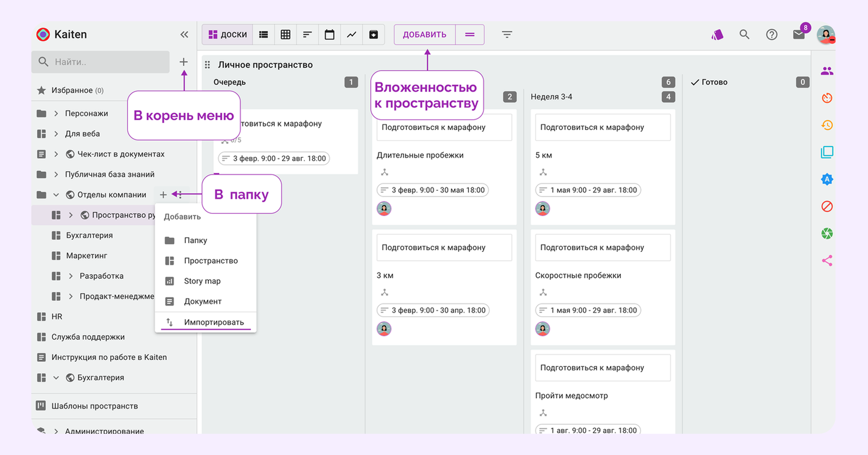This screenshot has width=868, height=455.
Task: Open the archive icon in the toolbar
Action: (x=374, y=34)
